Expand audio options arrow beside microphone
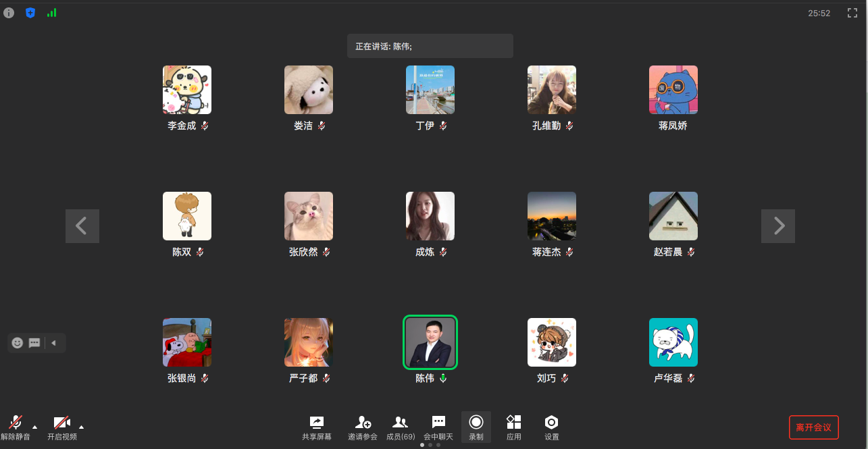 [x=34, y=427]
